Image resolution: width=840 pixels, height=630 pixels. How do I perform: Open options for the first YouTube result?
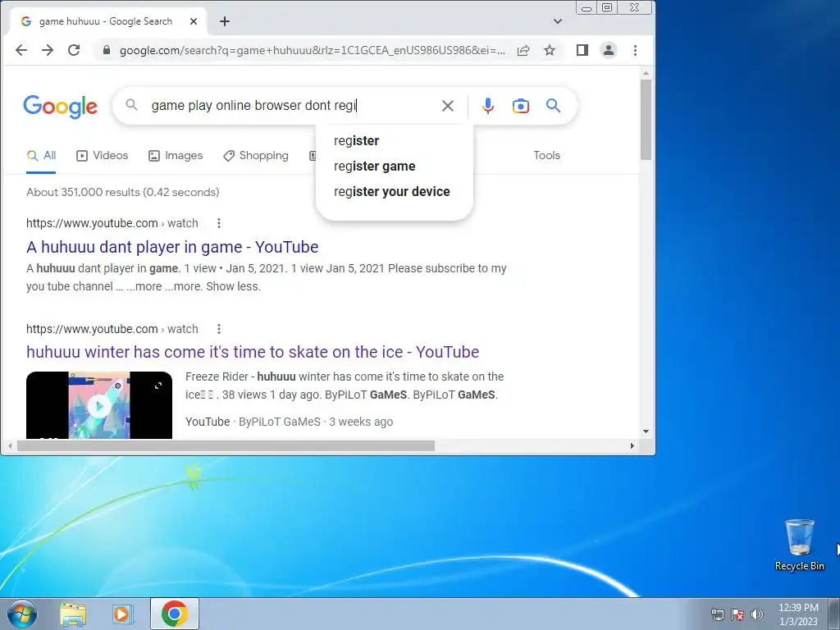tap(218, 223)
